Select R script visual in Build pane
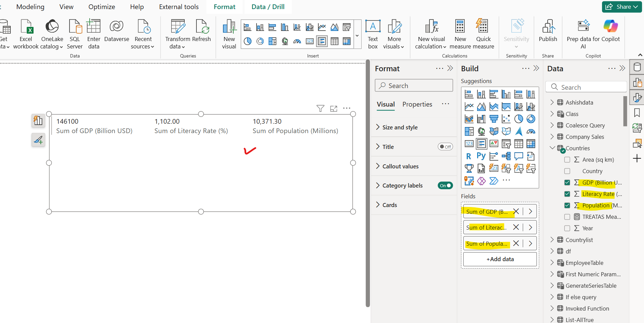 coord(469,156)
